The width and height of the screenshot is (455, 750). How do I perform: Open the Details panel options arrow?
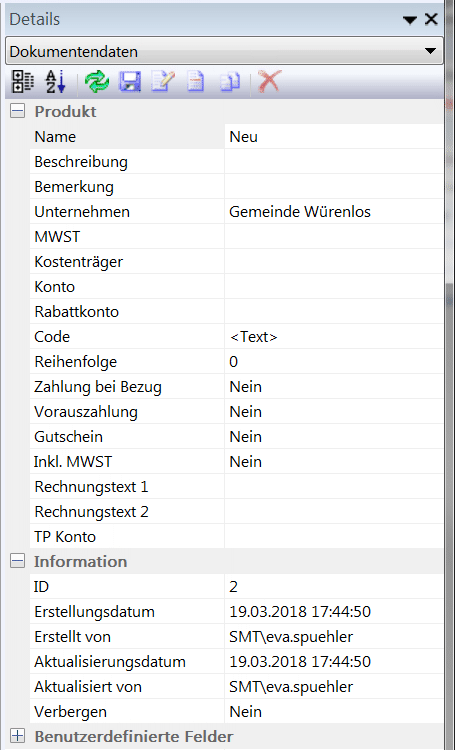click(x=410, y=20)
